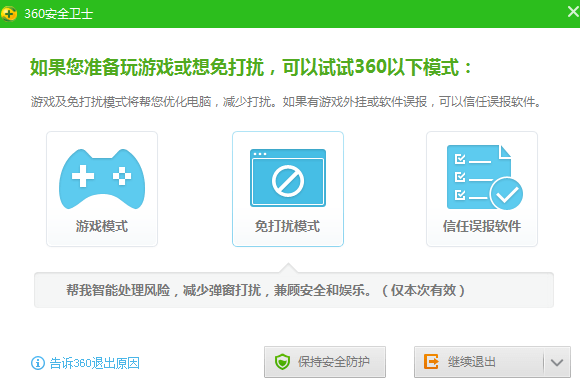The image size is (580, 391).
Task: Close the 360安全卫士 dialog
Action: [x=573, y=12]
